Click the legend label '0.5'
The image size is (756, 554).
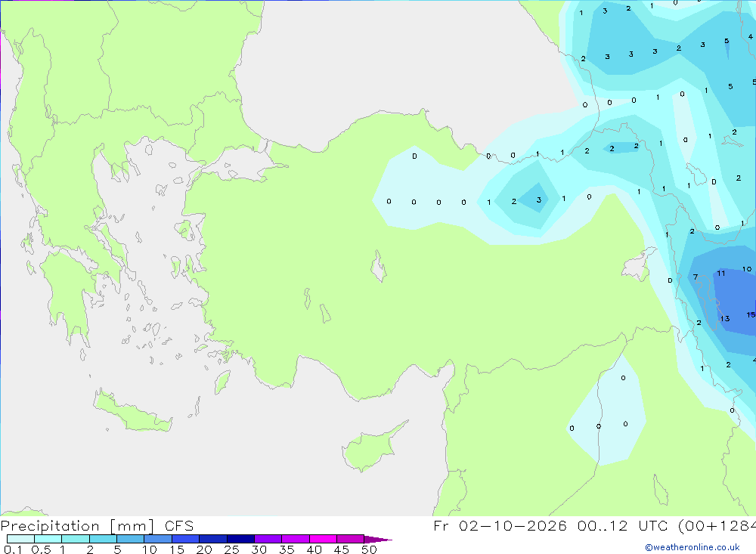(x=41, y=549)
